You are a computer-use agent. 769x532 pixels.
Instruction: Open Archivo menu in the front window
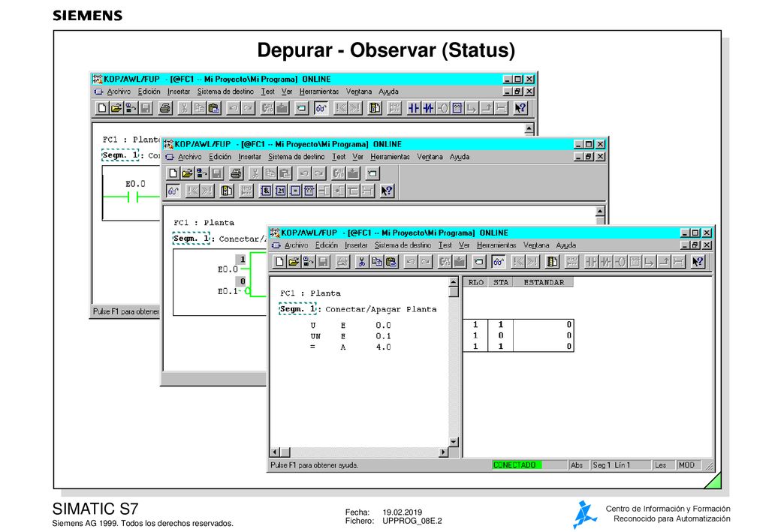[x=296, y=245]
